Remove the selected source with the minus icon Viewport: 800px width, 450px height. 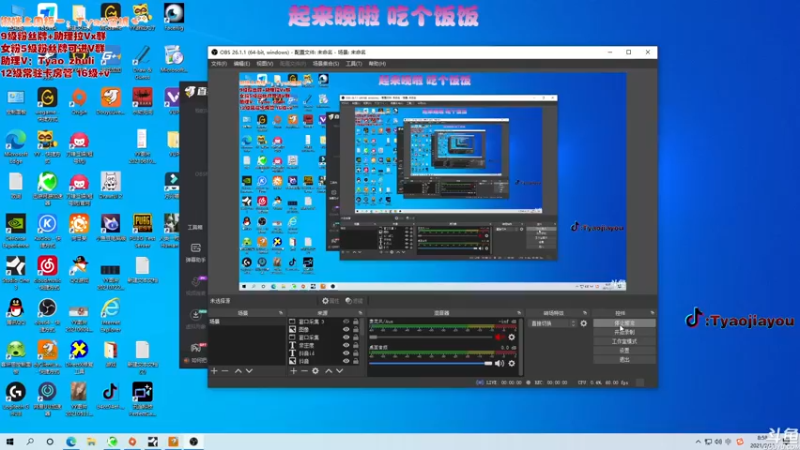coord(304,371)
